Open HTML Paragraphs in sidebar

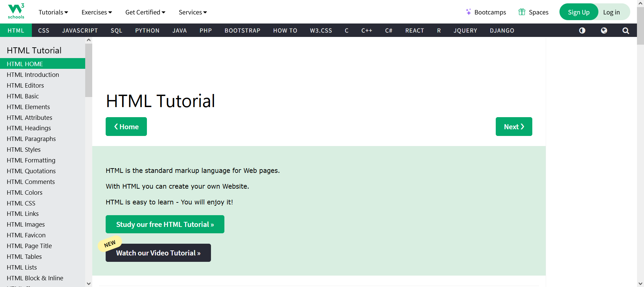point(43,139)
